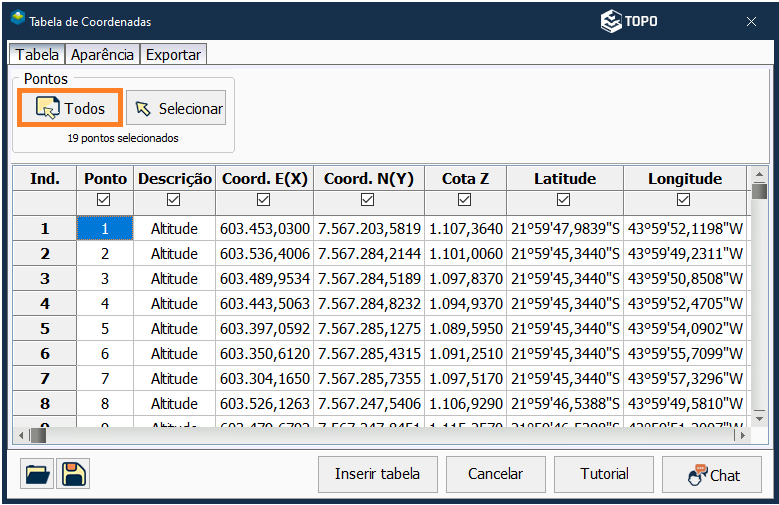Image resolution: width=779 pixels, height=505 pixels.
Task: Disable the Cota Z column checkbox
Action: [x=465, y=200]
